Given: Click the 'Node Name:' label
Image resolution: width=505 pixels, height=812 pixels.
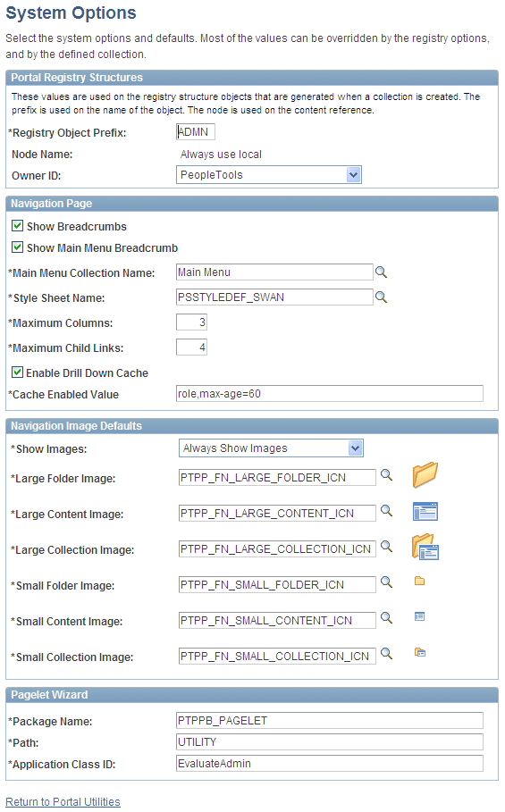Looking at the screenshot, I should [x=42, y=155].
